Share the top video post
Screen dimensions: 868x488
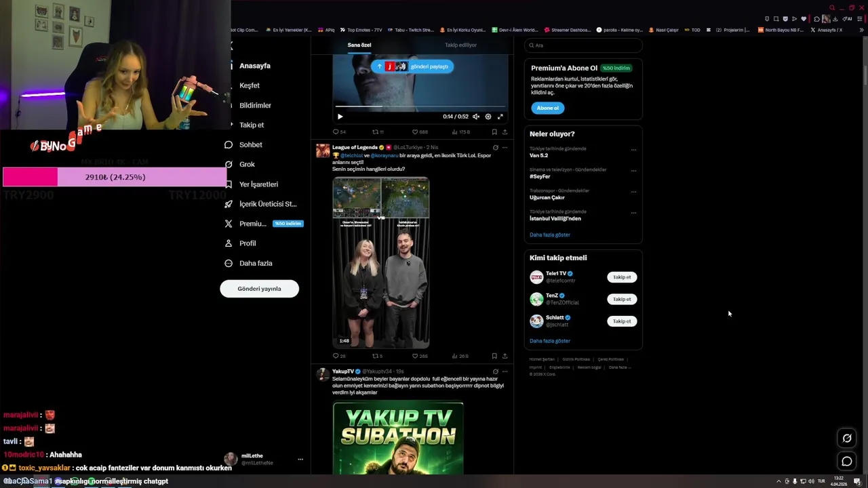click(x=505, y=132)
